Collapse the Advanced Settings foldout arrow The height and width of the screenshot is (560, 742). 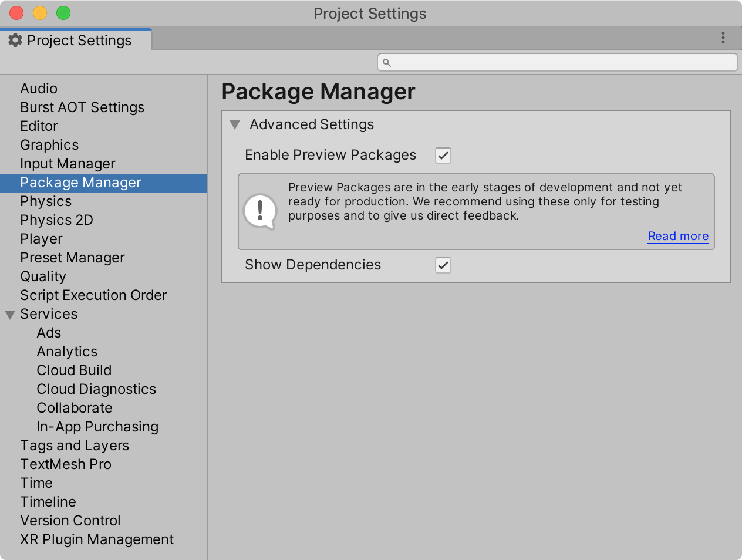coord(235,124)
